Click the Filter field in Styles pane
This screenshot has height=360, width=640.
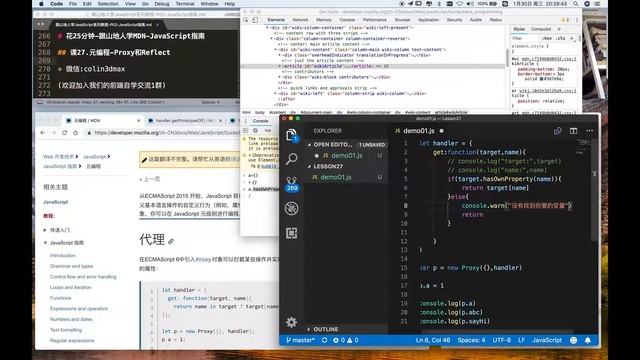pyautogui.click(x=526, y=38)
